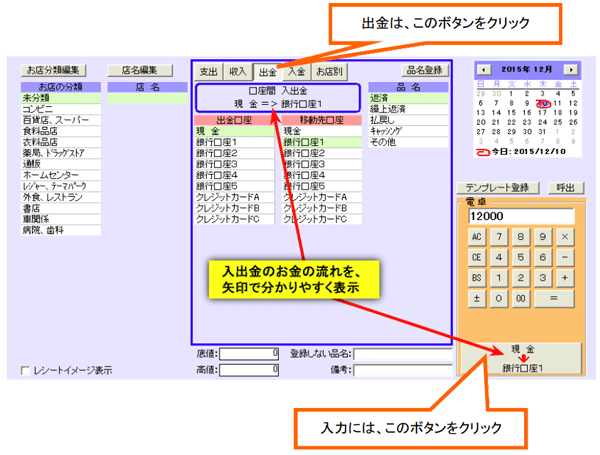Click the calculator display showing 12000
600x455 pixels.
click(x=522, y=216)
